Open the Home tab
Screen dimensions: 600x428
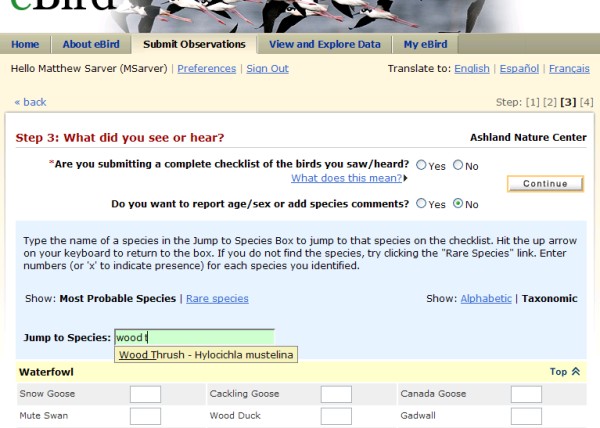(x=25, y=44)
